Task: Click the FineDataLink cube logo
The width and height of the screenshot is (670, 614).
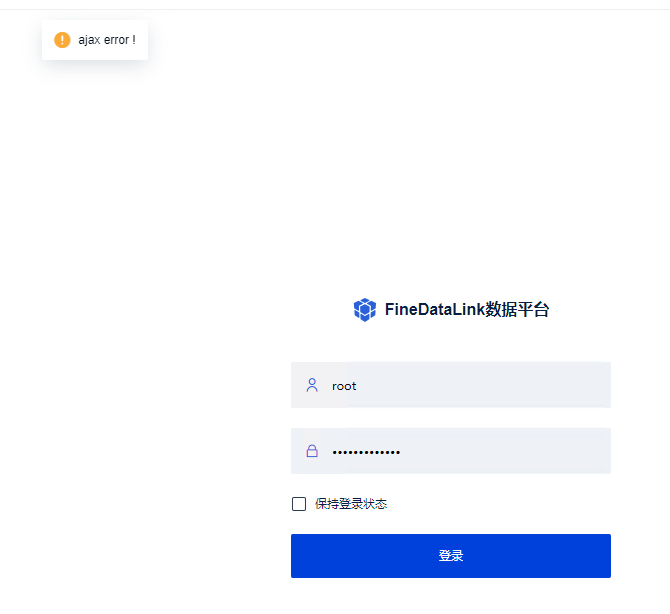Action: pos(364,309)
